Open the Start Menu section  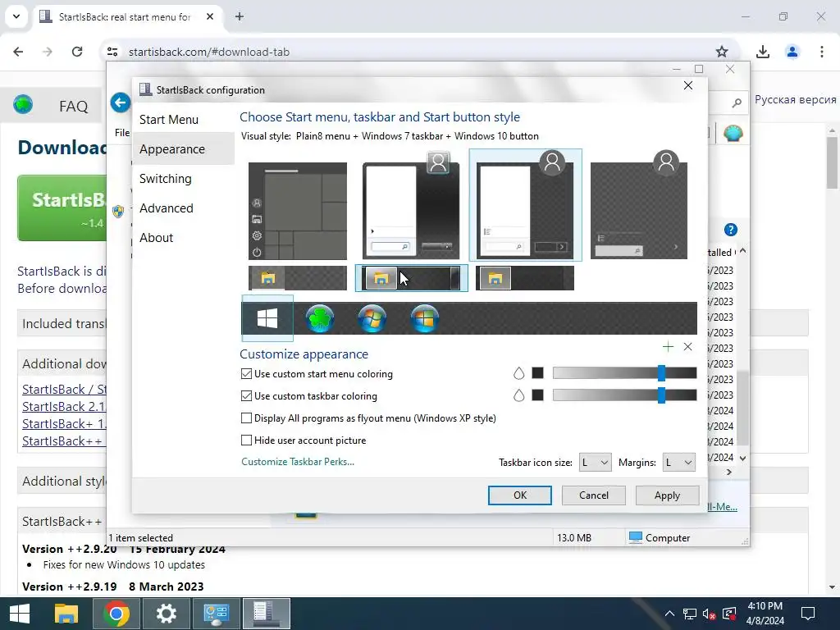pos(169,120)
